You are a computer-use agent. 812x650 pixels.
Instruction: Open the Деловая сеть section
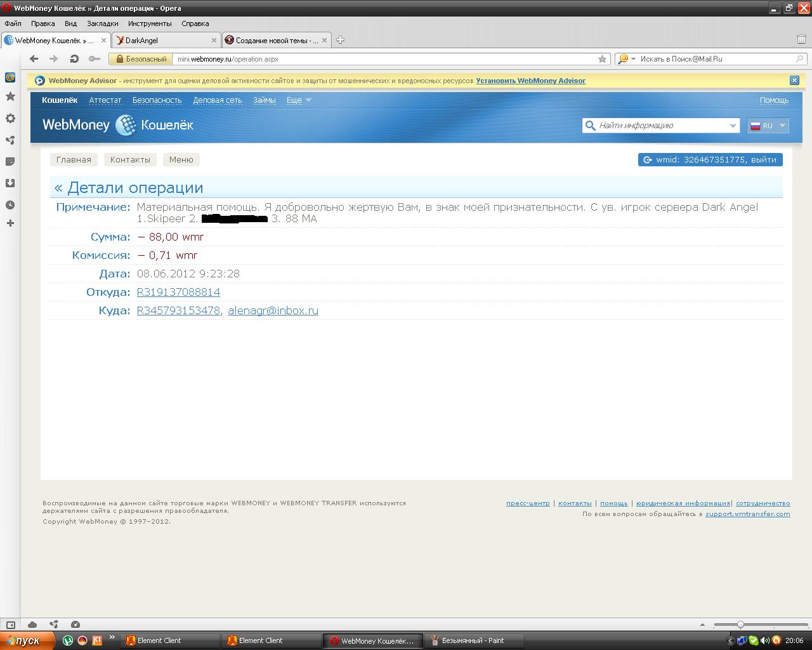point(218,100)
